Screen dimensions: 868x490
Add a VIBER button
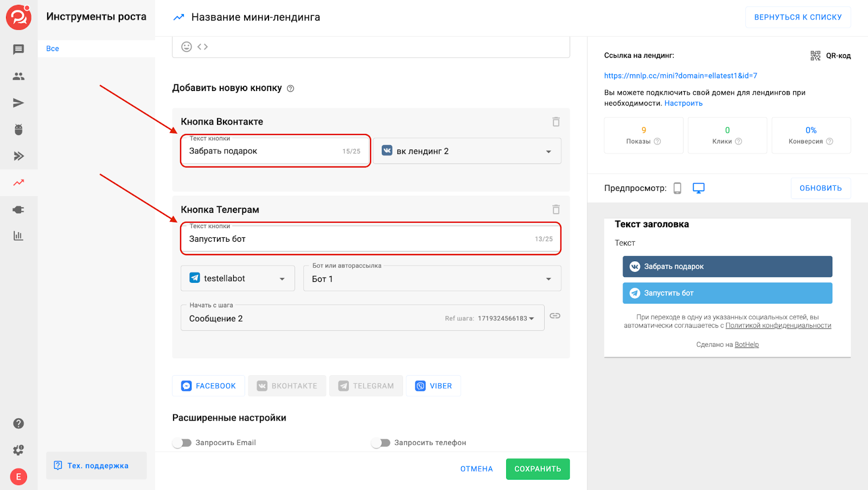[x=433, y=386]
